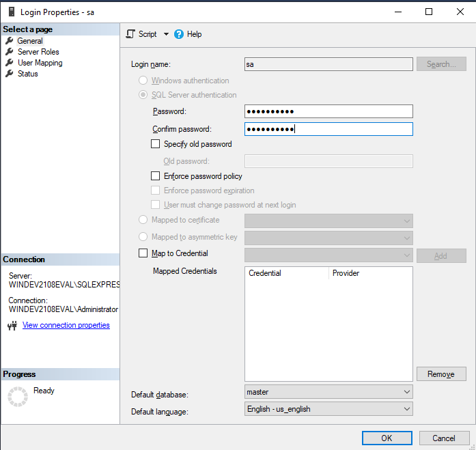Click into the Password field

click(x=328, y=111)
